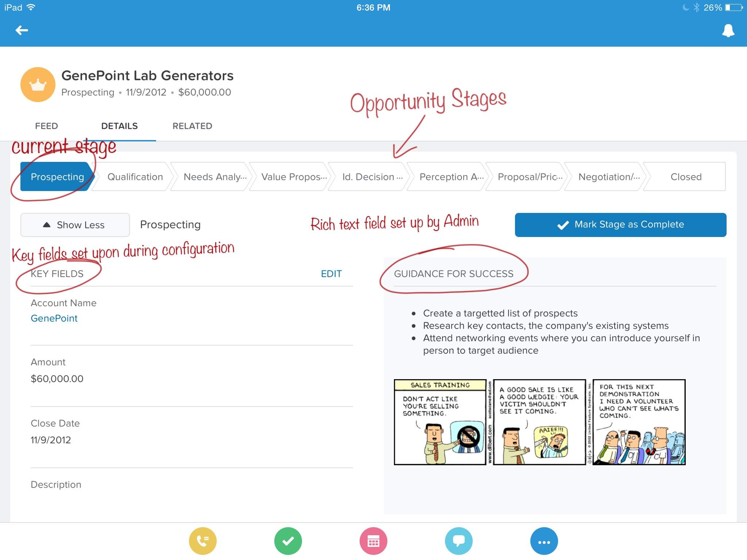Open the notifications bell
Image resolution: width=747 pixels, height=560 pixels.
click(728, 31)
